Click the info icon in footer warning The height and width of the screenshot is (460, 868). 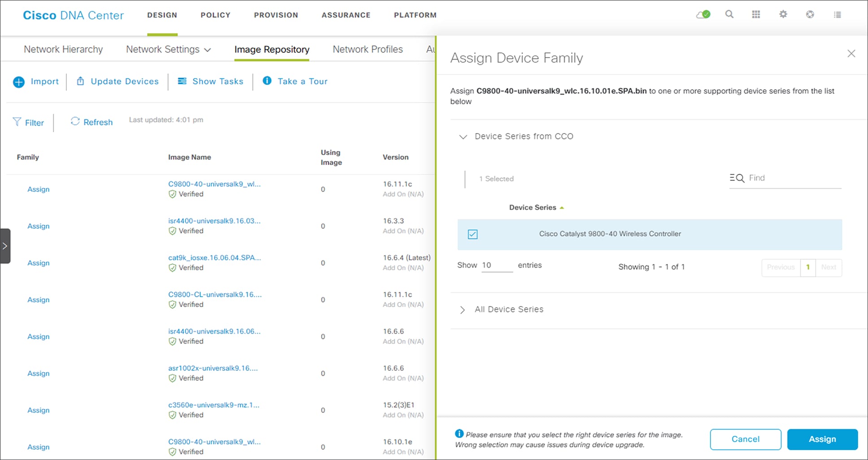459,434
